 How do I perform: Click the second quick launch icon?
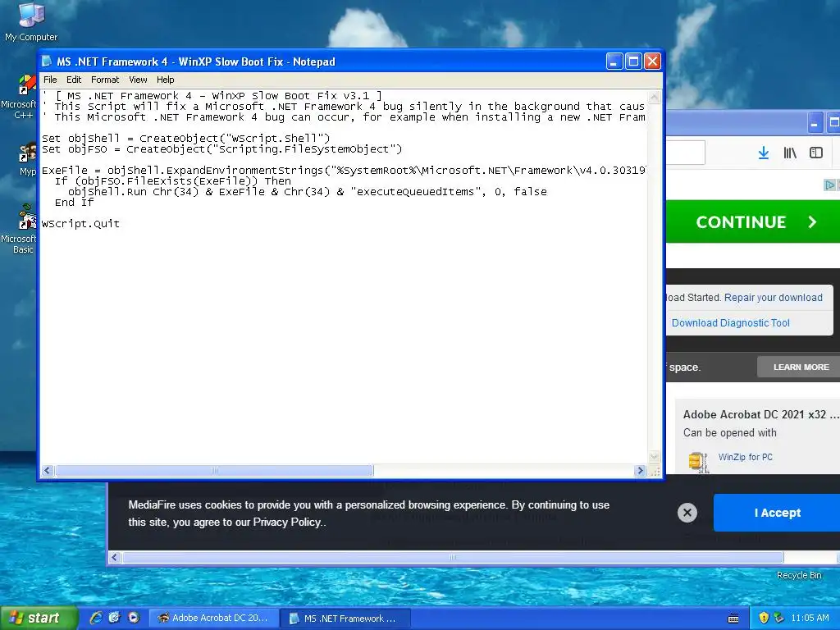click(x=114, y=618)
